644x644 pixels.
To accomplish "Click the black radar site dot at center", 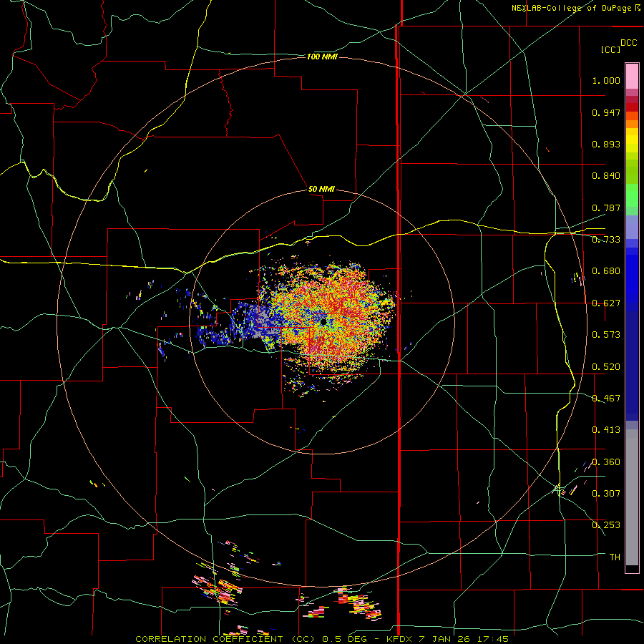I will 323,322.
